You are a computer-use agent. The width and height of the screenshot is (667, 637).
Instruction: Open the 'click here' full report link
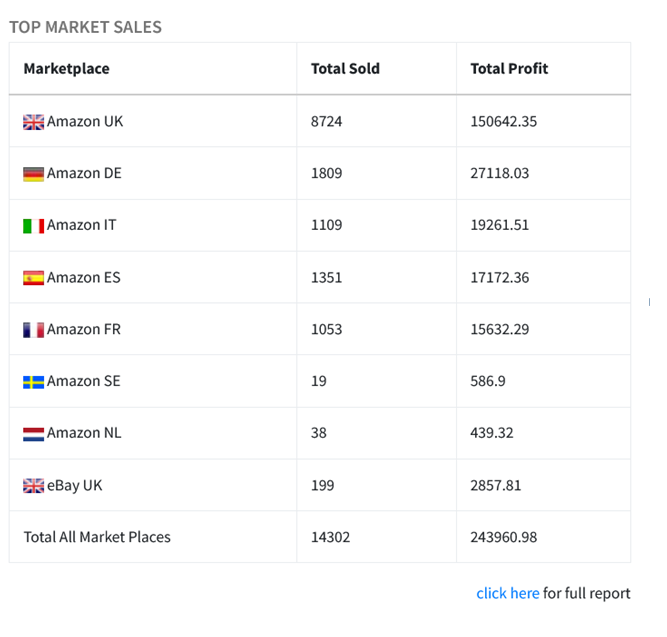[507, 593]
